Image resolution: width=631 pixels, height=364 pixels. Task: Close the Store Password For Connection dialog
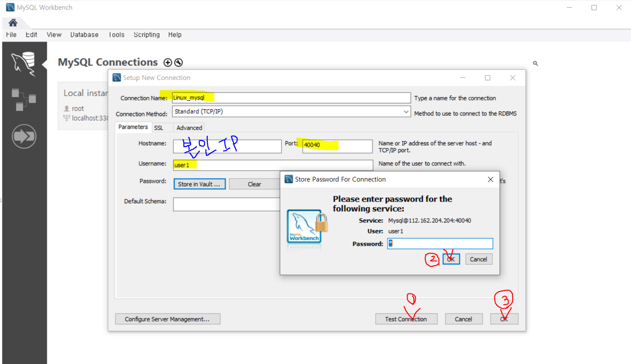[490, 179]
